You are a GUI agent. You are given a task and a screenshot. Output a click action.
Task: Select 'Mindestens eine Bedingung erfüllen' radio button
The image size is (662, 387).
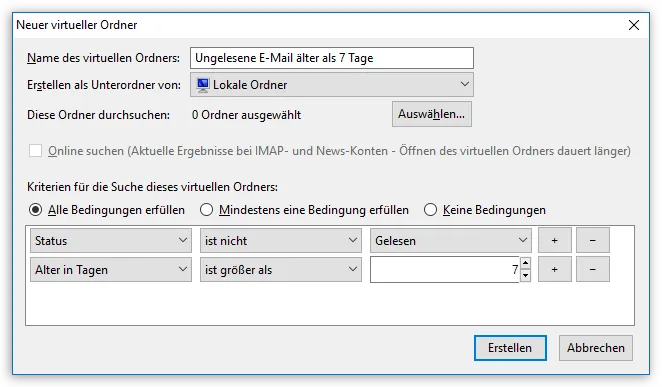pyautogui.click(x=206, y=210)
